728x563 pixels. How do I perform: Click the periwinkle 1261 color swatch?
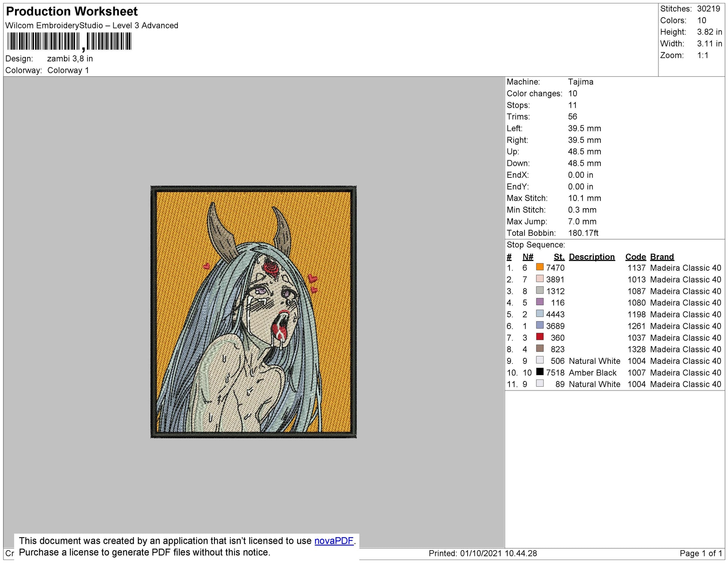539,325
